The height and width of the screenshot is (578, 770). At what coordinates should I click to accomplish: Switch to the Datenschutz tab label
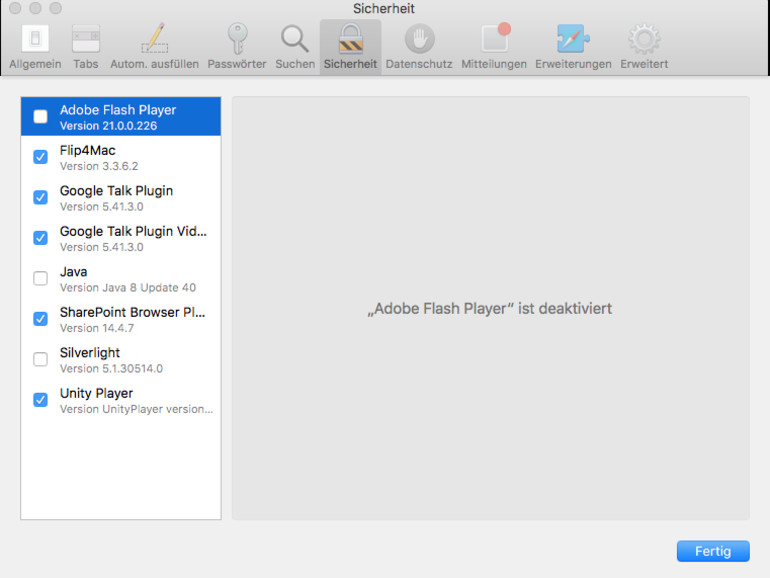[x=419, y=64]
